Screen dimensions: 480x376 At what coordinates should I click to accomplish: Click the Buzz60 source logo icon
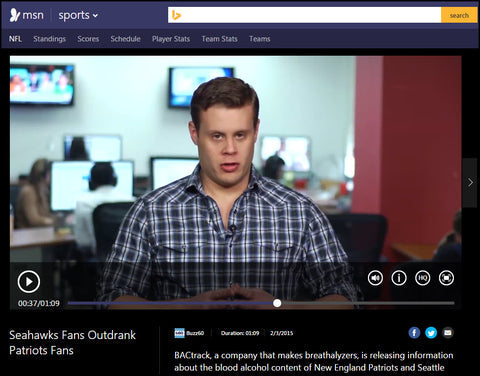click(x=179, y=333)
